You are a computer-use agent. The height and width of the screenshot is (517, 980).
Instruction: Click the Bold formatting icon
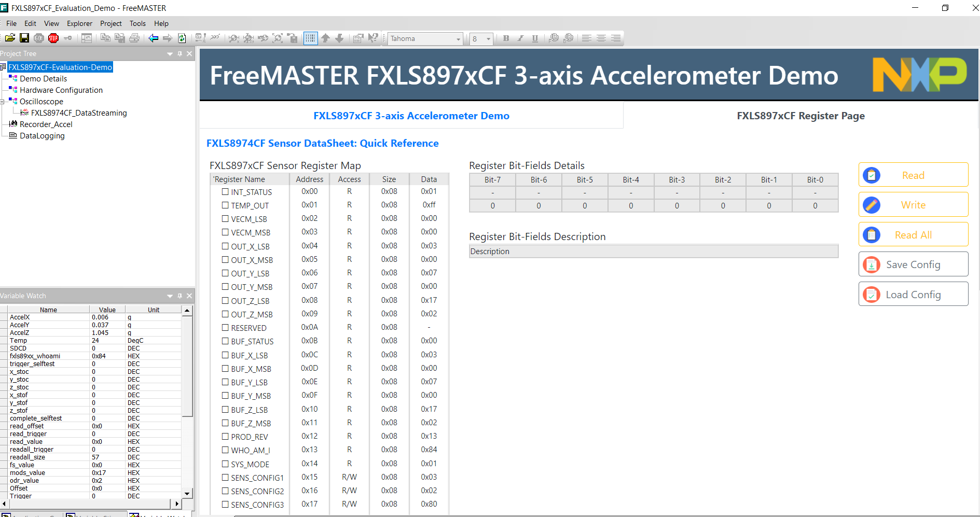tap(506, 38)
